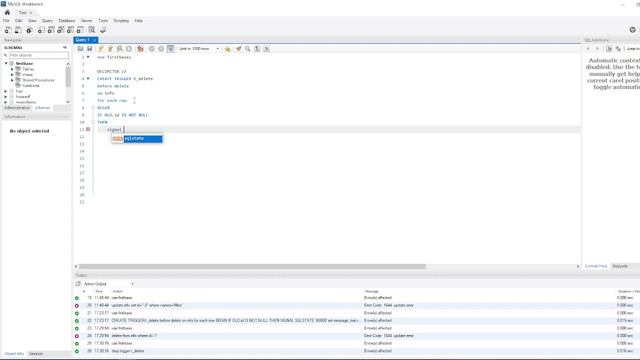Collapse the testbase schema node
This screenshot has width=640, height=360.
coord(6,63)
